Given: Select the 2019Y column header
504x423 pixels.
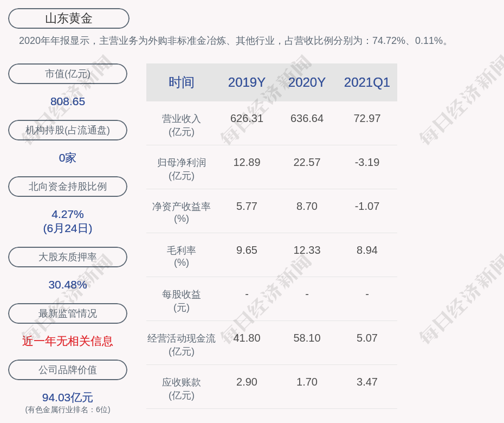Looking at the screenshot, I should coord(247,82).
